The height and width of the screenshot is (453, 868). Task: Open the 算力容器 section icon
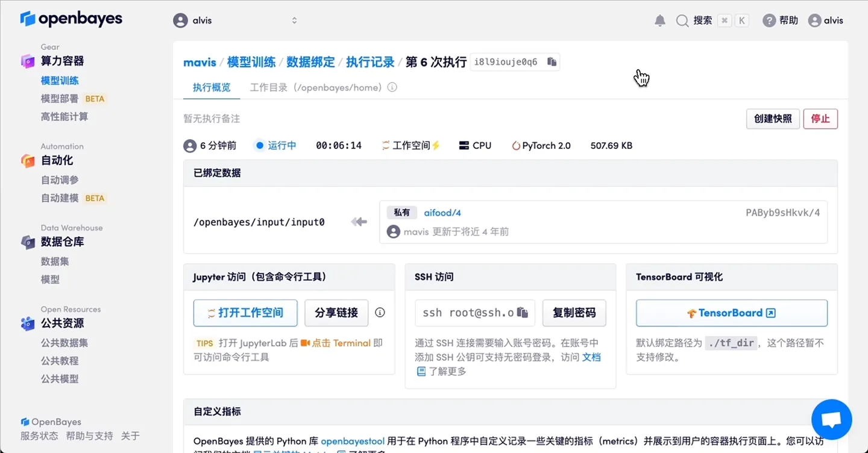pos(28,60)
